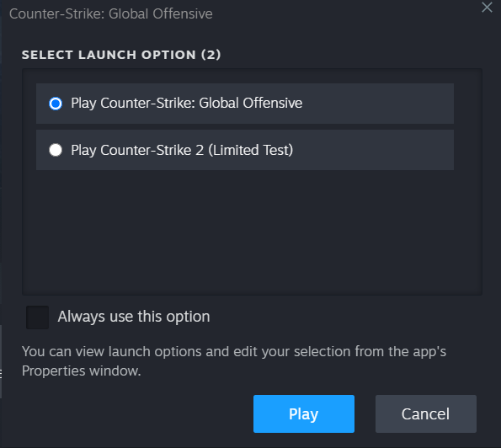Screen dimensions: 501x448
Task: Click the word Cancel inside the gray button
Action: click(x=425, y=414)
